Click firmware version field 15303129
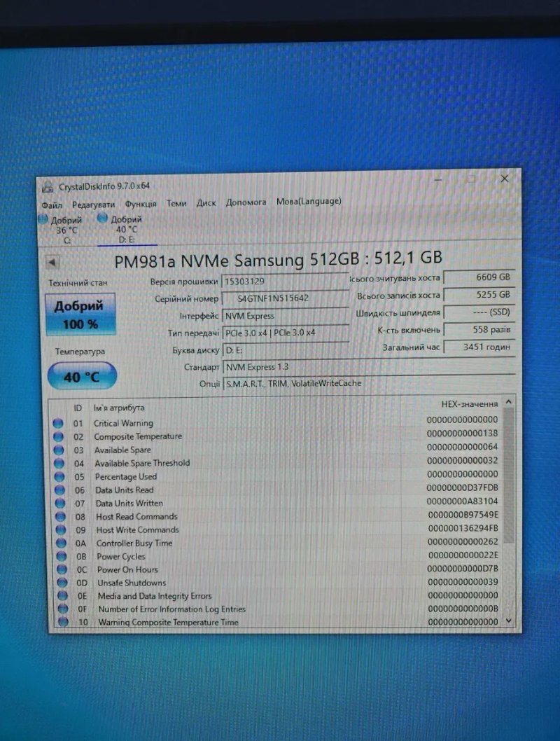This screenshot has width=560, height=741. 285,281
